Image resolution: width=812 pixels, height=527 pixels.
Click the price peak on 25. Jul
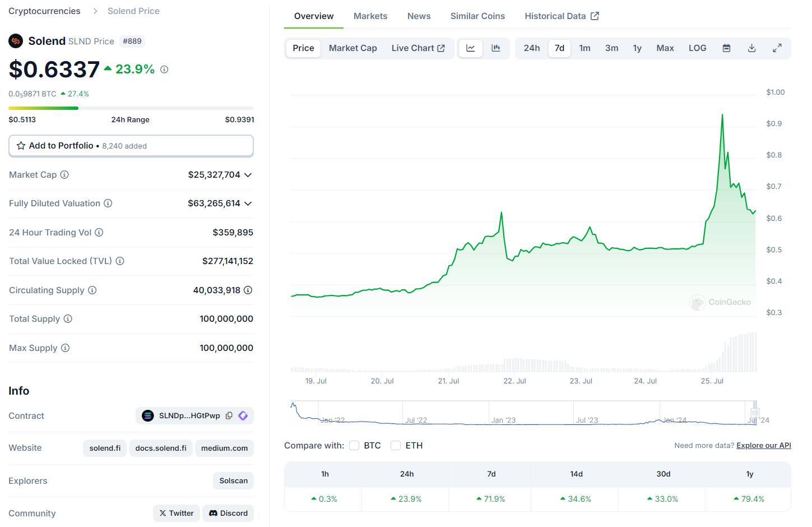[722, 115]
